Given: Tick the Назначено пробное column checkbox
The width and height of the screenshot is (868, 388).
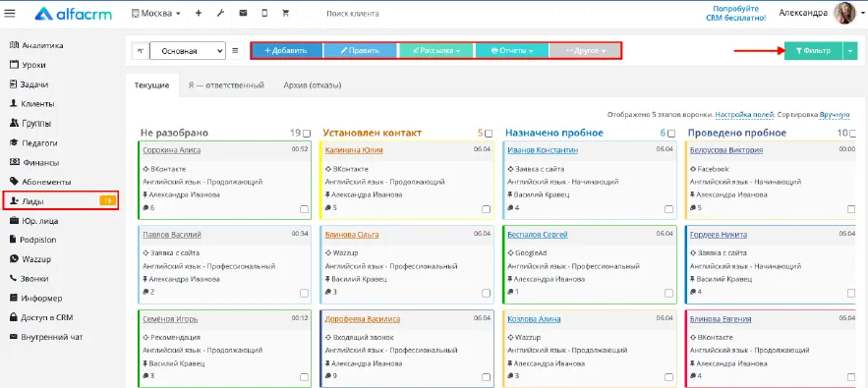Looking at the screenshot, I should pyautogui.click(x=671, y=134).
